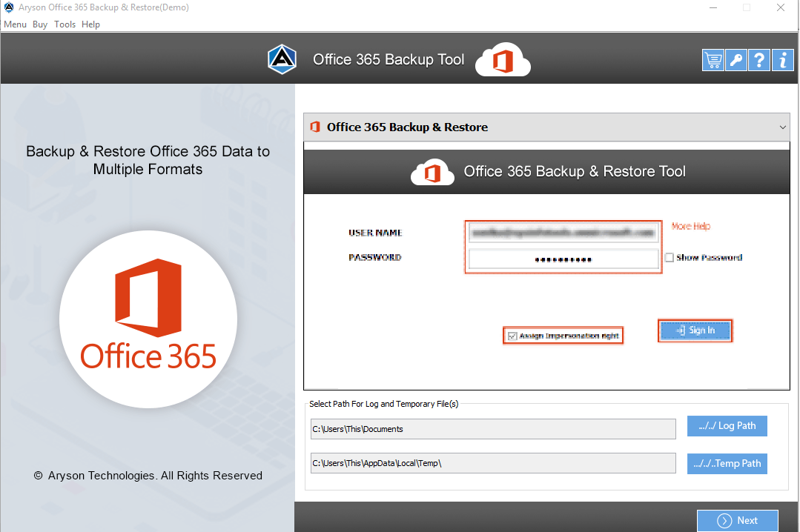Open the Buy menu
800x532 pixels.
40,24
